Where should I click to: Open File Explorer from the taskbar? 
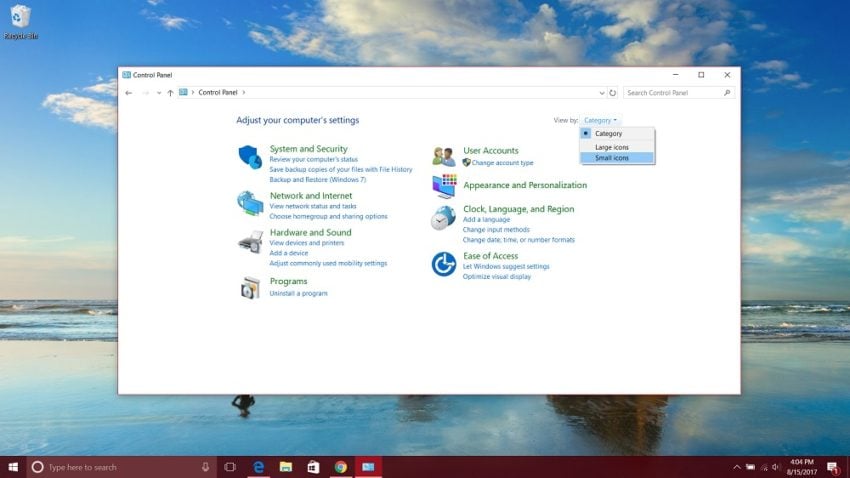(286, 467)
